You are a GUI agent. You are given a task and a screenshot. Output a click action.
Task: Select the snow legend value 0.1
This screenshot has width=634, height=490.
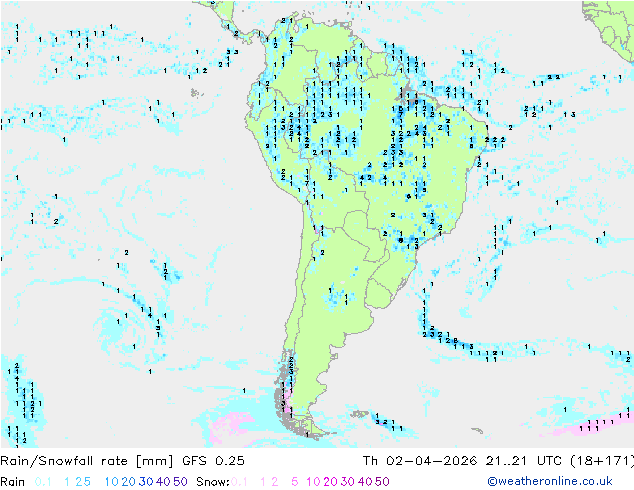coord(239,482)
